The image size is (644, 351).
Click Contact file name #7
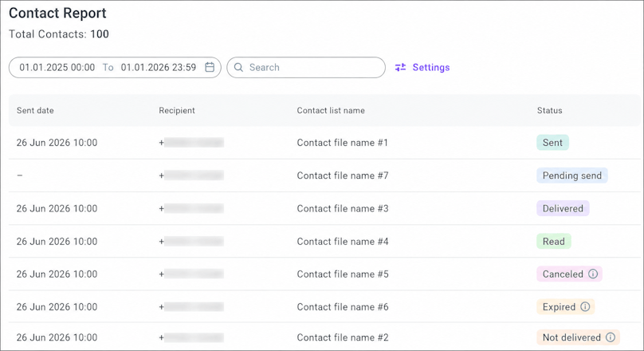point(343,175)
